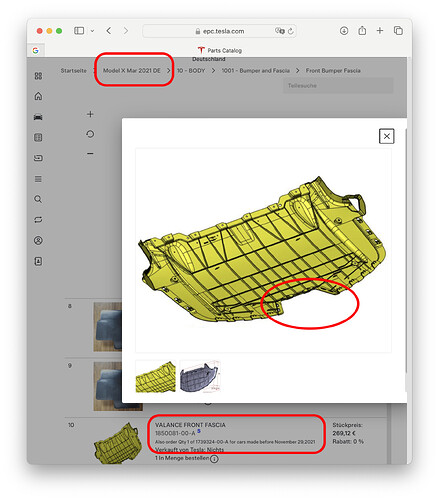
Task: Open the Startseite breadcrumb
Action: coord(73,71)
